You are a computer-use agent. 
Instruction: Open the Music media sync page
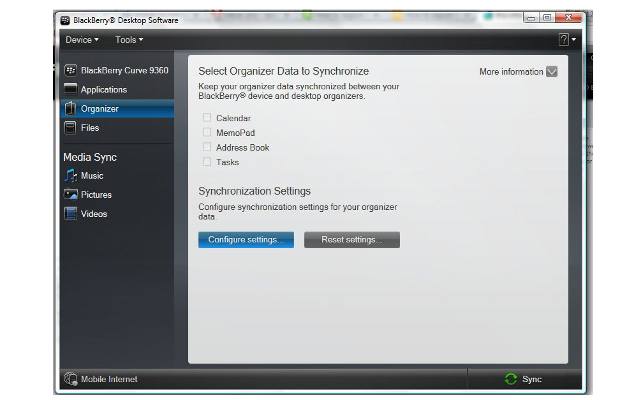coord(117,175)
